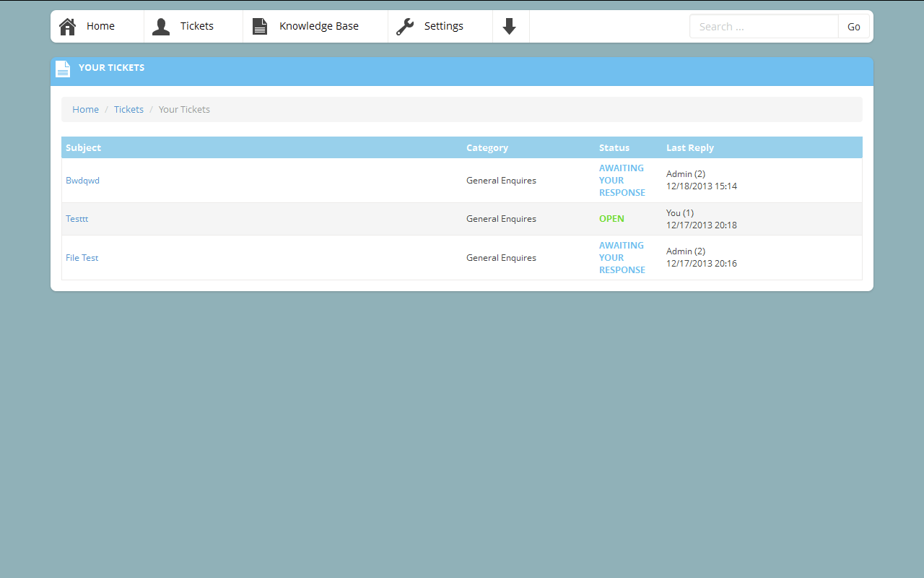Click the page icon in the Your Tickets banner

(x=62, y=68)
